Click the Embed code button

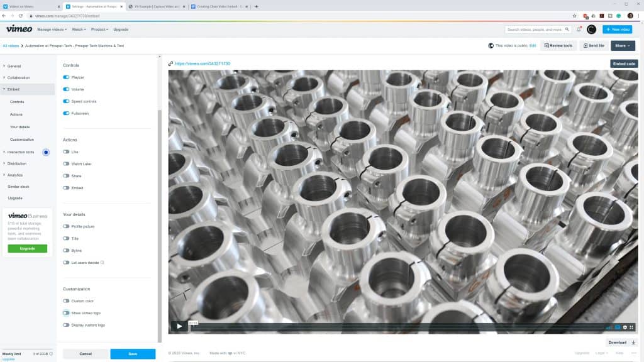tap(624, 63)
